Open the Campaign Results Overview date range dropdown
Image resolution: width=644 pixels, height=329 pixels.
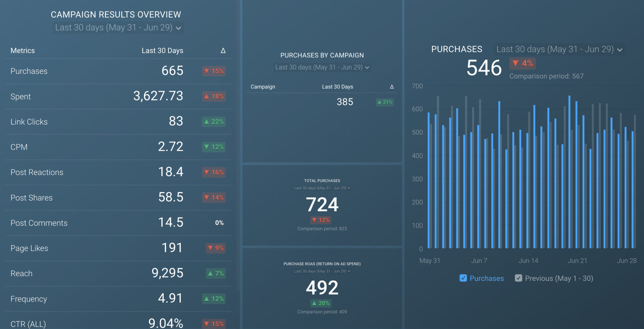coord(118,28)
